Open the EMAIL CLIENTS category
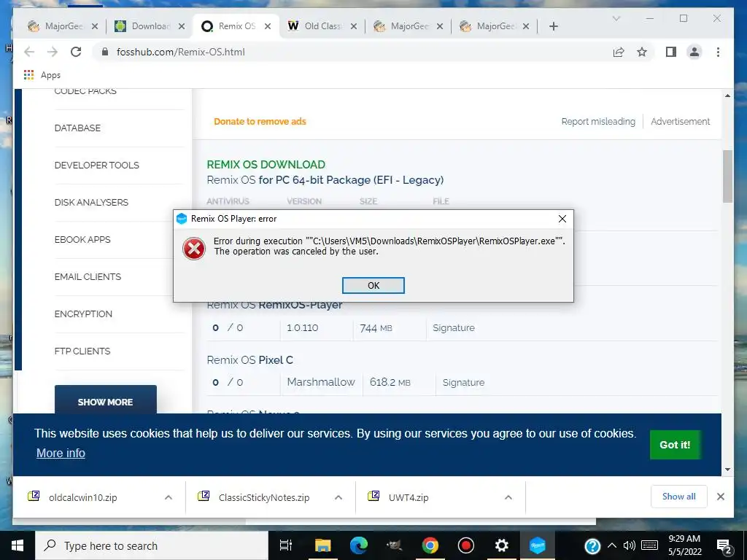 click(88, 276)
